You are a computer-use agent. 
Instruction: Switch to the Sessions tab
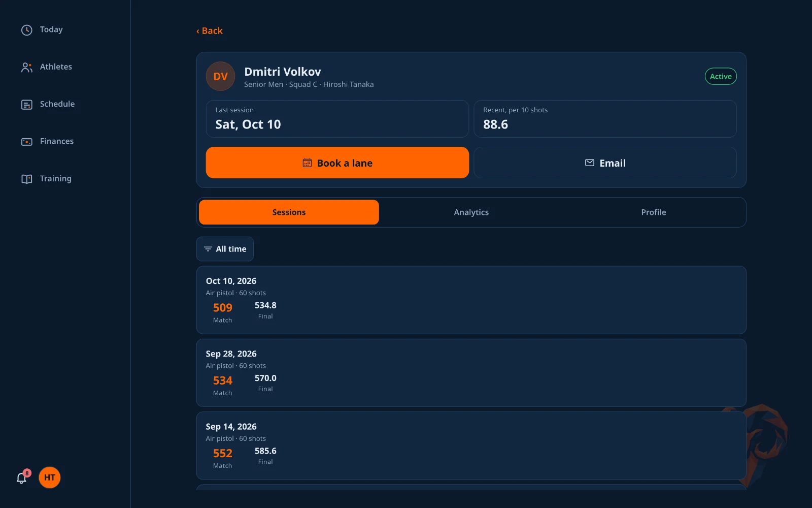point(289,212)
